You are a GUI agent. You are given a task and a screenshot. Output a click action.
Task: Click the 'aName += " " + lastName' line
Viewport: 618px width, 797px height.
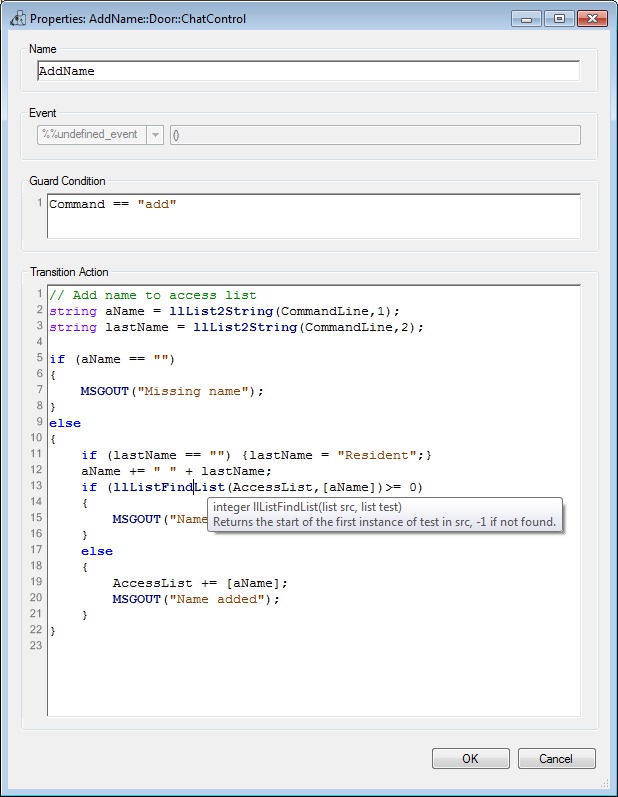pos(176,471)
